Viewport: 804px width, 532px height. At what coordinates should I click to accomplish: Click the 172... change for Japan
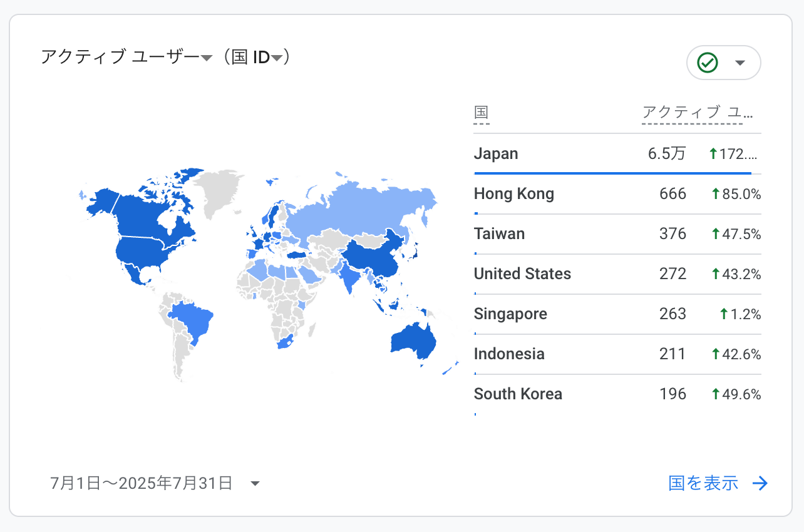tap(734, 155)
